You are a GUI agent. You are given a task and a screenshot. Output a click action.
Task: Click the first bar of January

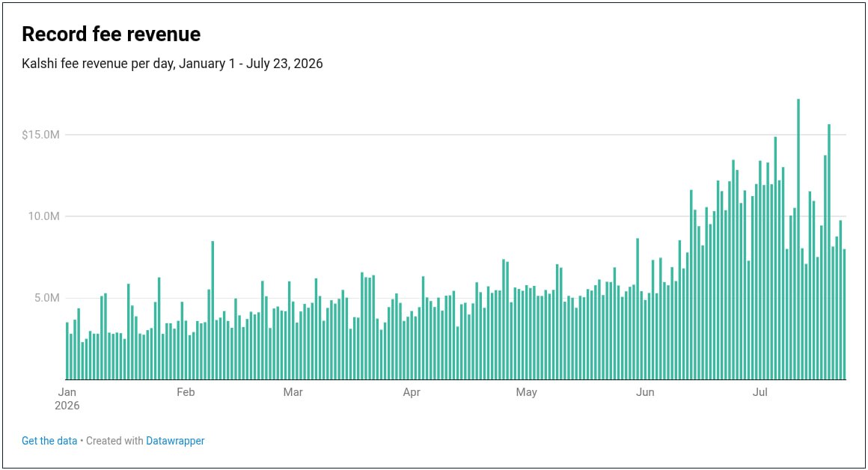tap(67, 351)
